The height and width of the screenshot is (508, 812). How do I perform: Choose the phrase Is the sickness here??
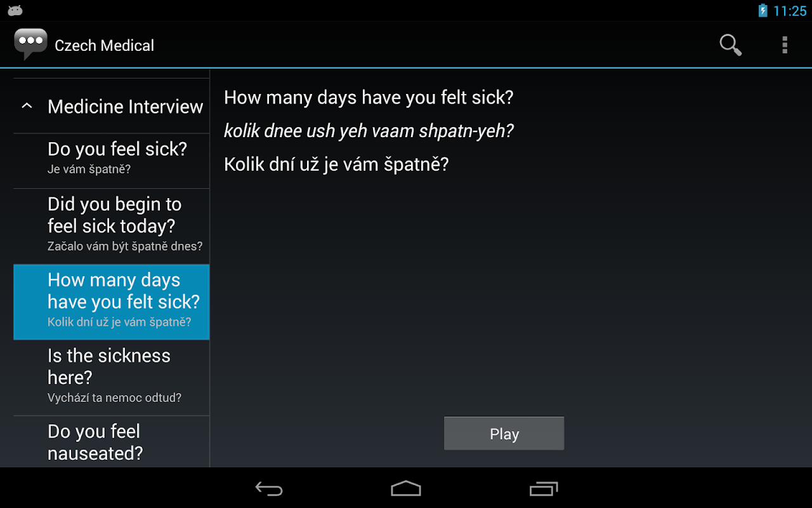[112, 378]
